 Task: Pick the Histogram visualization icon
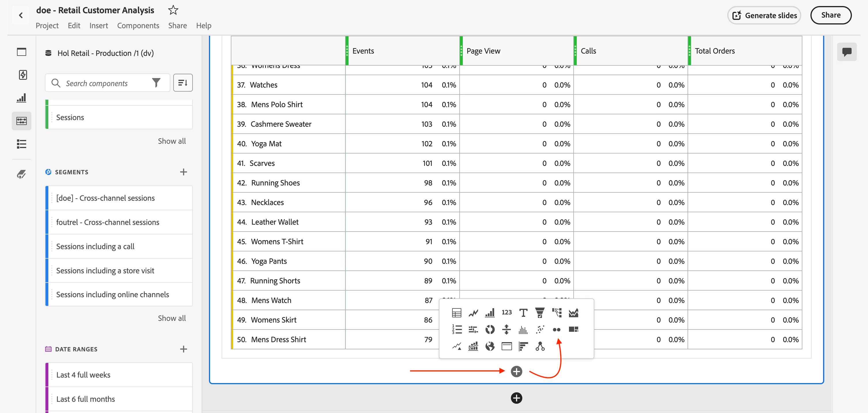pyautogui.click(x=523, y=329)
